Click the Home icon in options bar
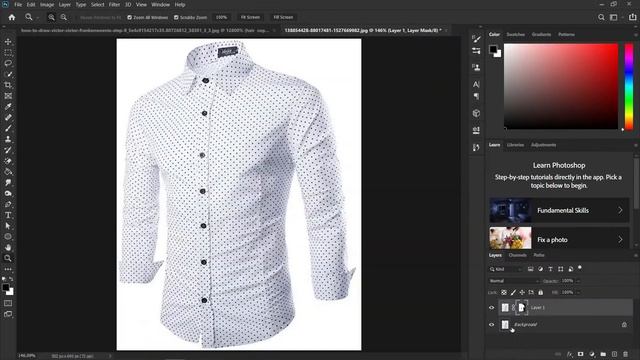Screen dimensions: 640x360 [x=12, y=17]
